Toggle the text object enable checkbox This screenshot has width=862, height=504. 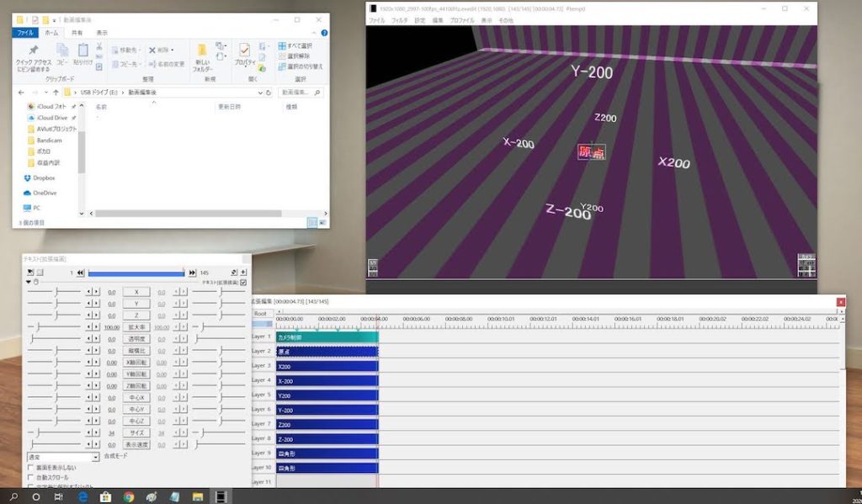(244, 283)
